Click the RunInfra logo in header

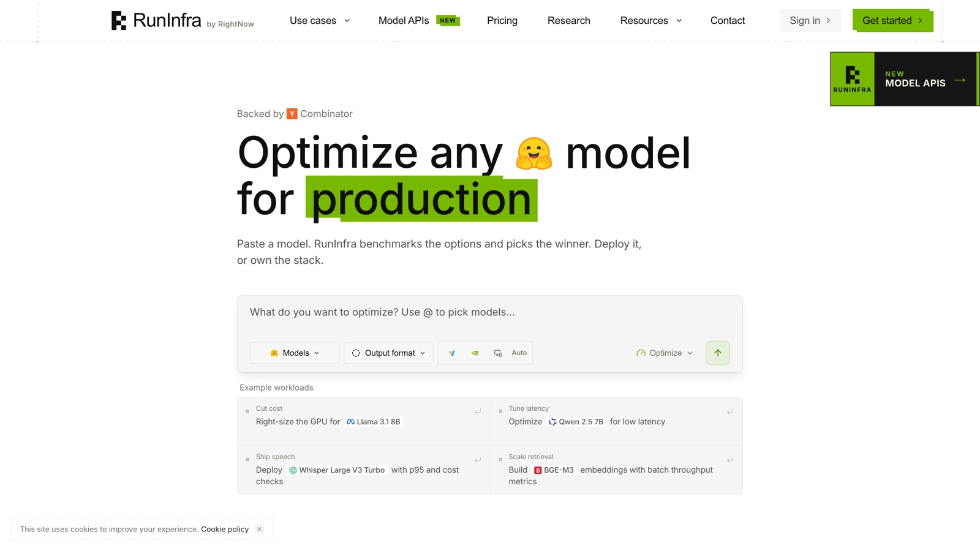tap(156, 20)
